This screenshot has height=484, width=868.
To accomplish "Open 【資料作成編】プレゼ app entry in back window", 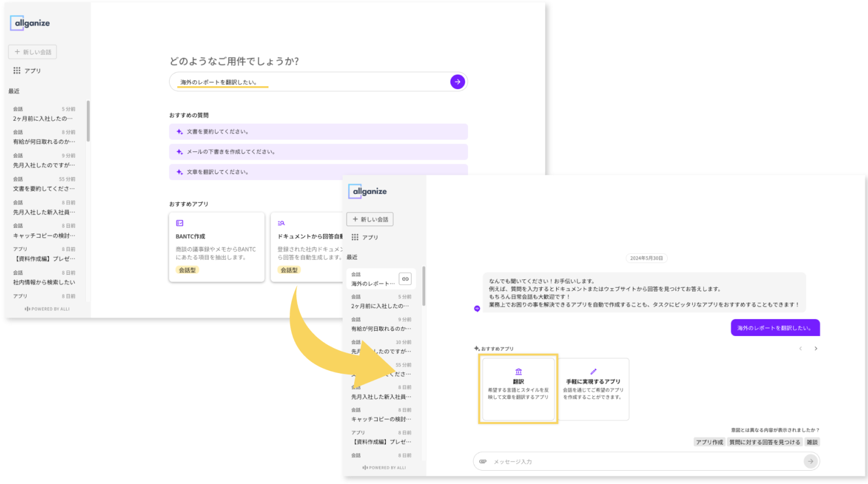I will (x=45, y=254).
